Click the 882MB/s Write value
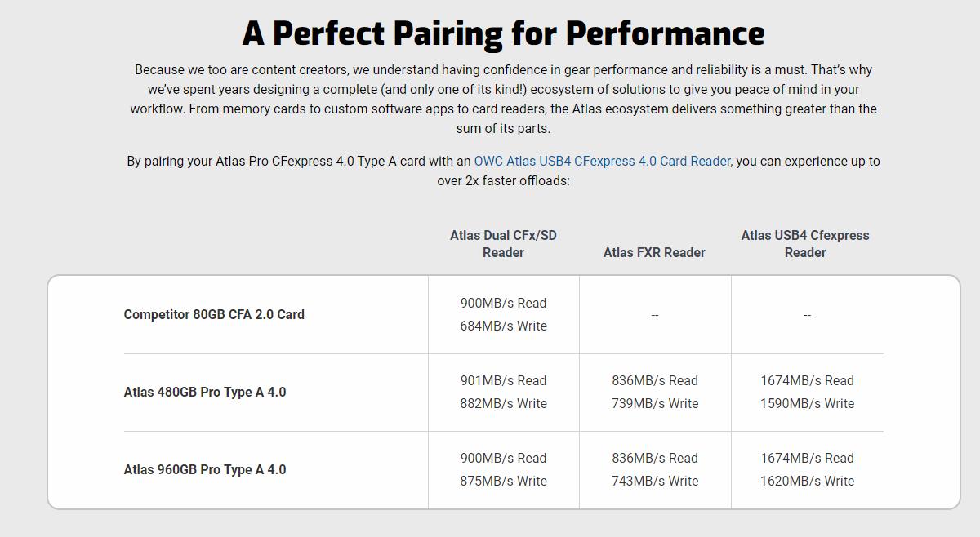Image resolution: width=980 pixels, height=537 pixels. click(x=503, y=403)
